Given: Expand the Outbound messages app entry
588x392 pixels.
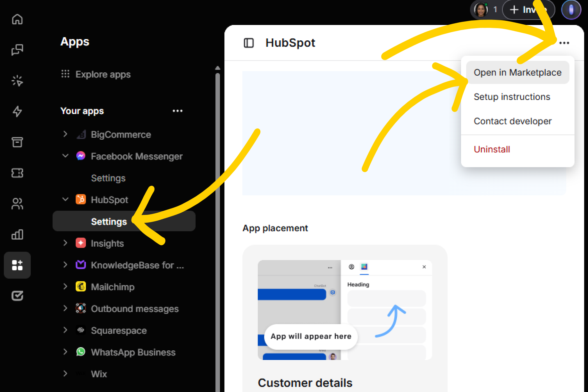Looking at the screenshot, I should (65, 308).
